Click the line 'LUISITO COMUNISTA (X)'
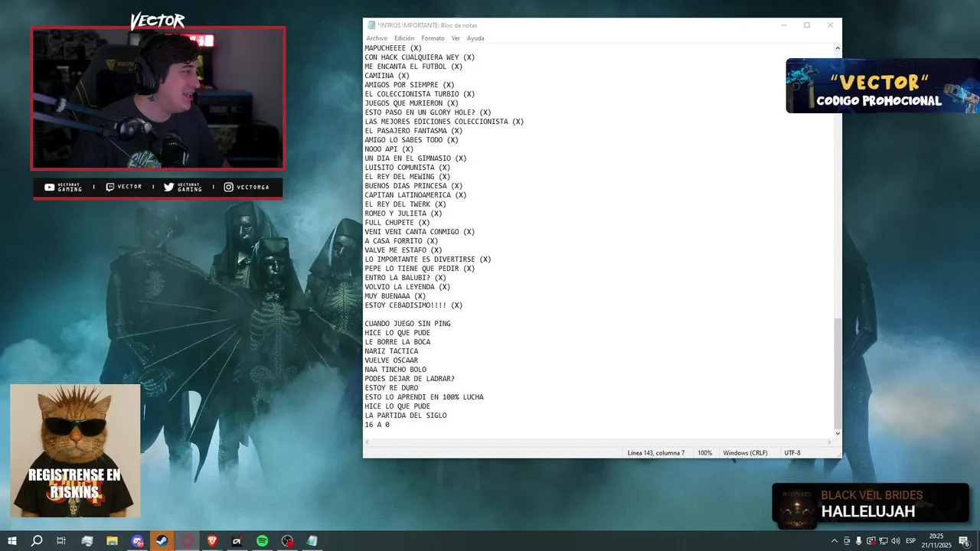Image resolution: width=980 pixels, height=551 pixels. [407, 168]
